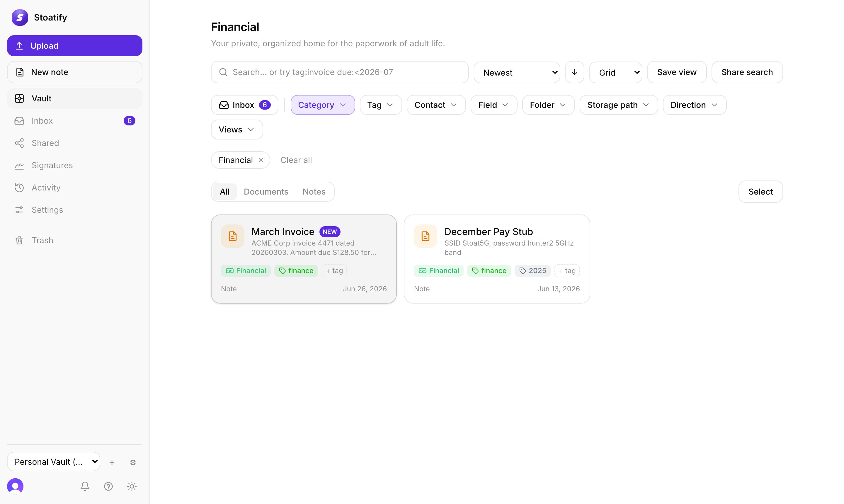This screenshot has height=504, width=844.
Task: Switch to the Documents tab
Action: 266,192
